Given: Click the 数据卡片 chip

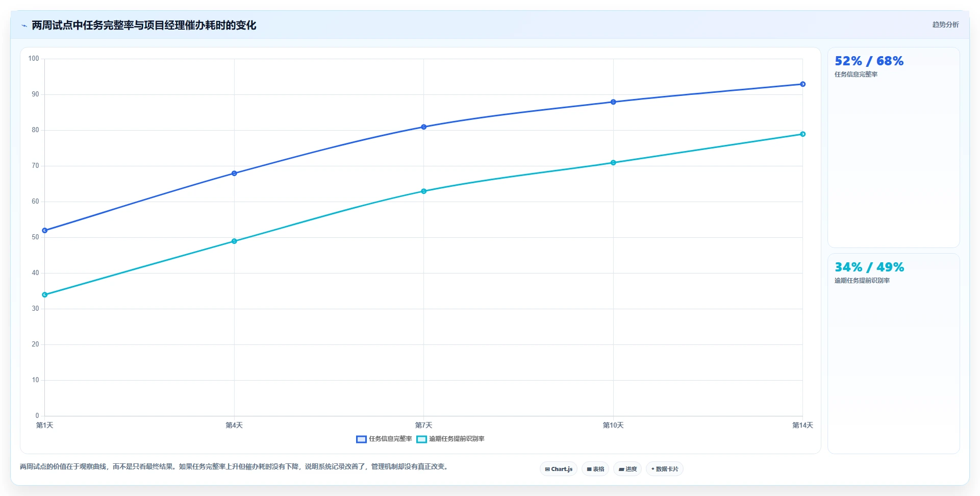Looking at the screenshot, I should (665, 469).
